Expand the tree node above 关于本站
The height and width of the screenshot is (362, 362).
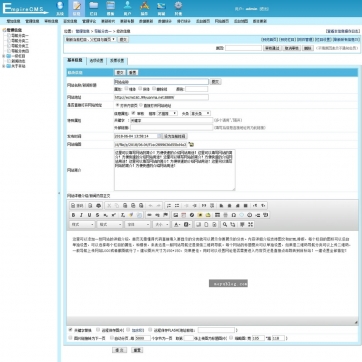(x=4, y=56)
